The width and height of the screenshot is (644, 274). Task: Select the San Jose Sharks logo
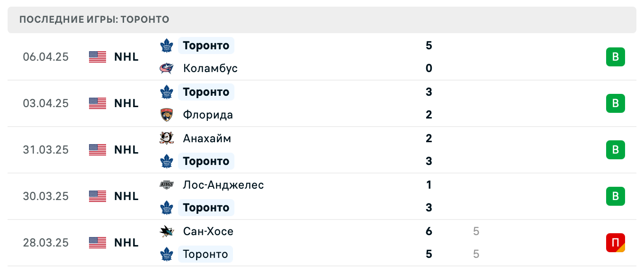click(167, 231)
